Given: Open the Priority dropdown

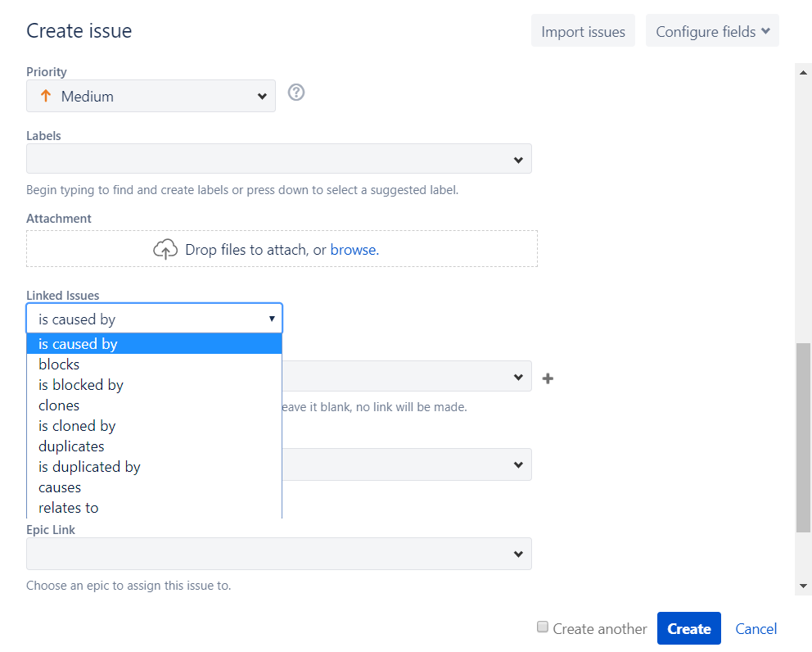Looking at the screenshot, I should pyautogui.click(x=151, y=97).
